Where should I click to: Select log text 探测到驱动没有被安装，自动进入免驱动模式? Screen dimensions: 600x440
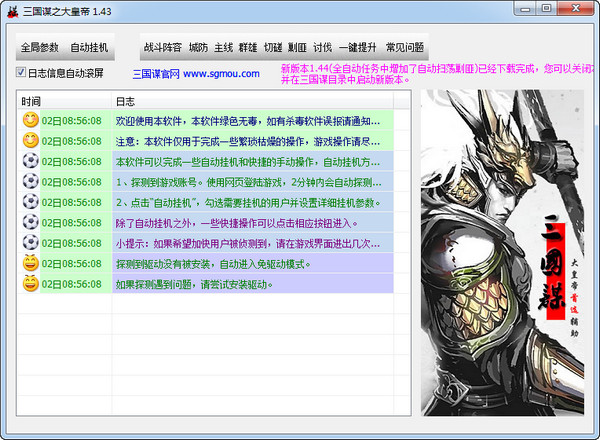click(213, 264)
